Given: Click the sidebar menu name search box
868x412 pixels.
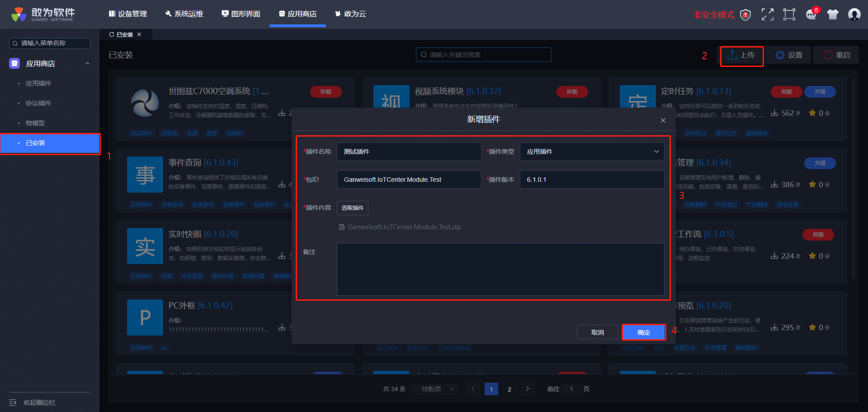Looking at the screenshot, I should 50,43.
